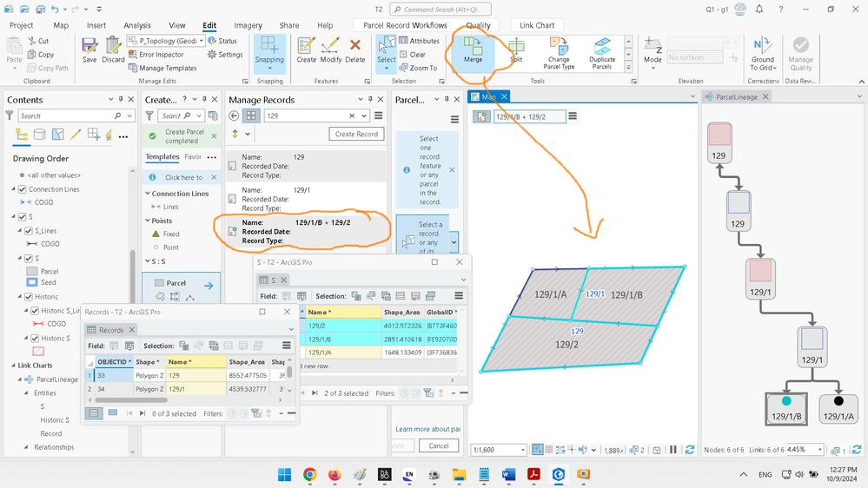Refresh the map view
The height and width of the screenshot is (488, 868).
pos(689,450)
